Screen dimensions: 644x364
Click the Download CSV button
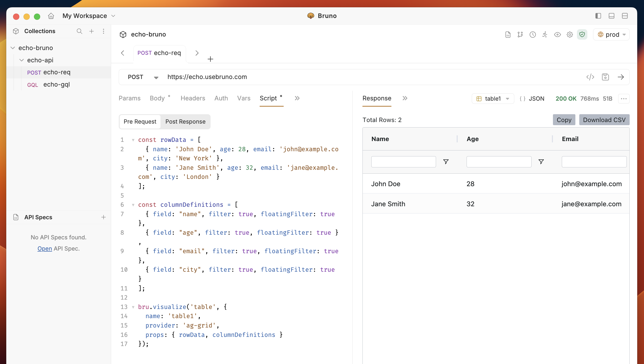coord(604,120)
